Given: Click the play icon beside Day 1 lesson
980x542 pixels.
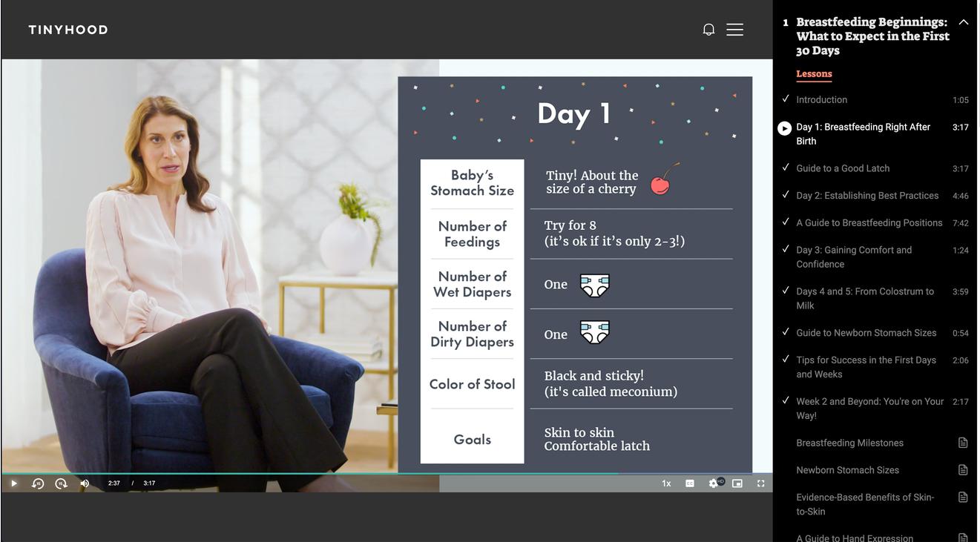Looking at the screenshot, I should pos(784,128).
